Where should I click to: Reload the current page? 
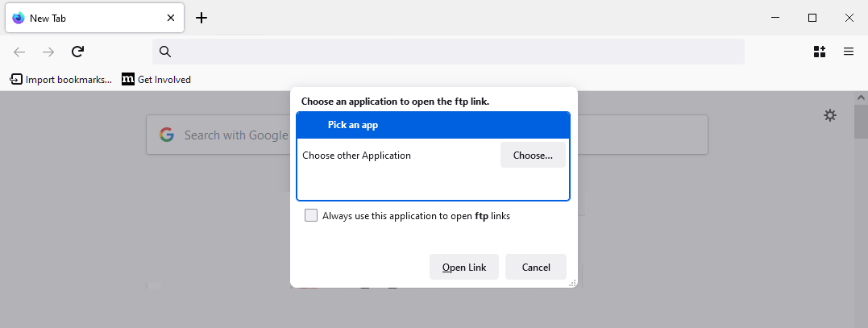pyautogui.click(x=78, y=52)
